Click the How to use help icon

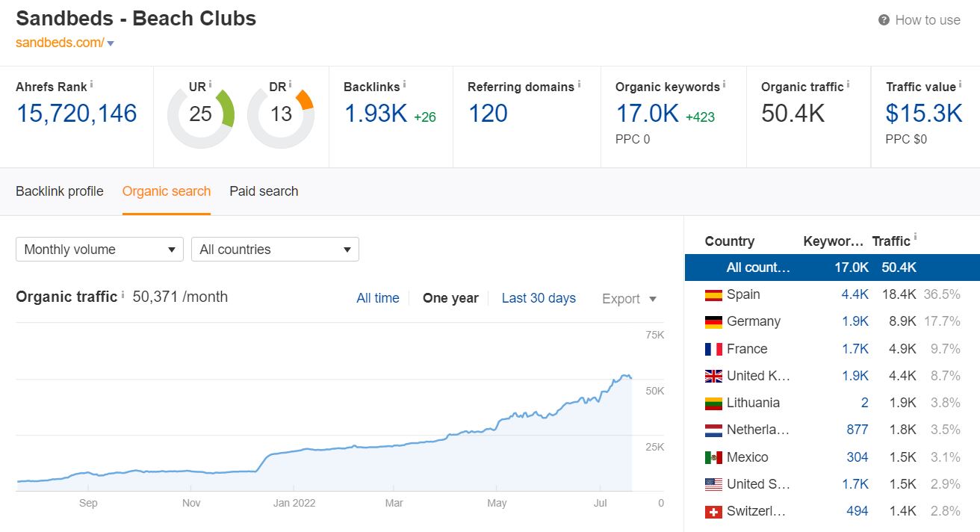tap(884, 20)
